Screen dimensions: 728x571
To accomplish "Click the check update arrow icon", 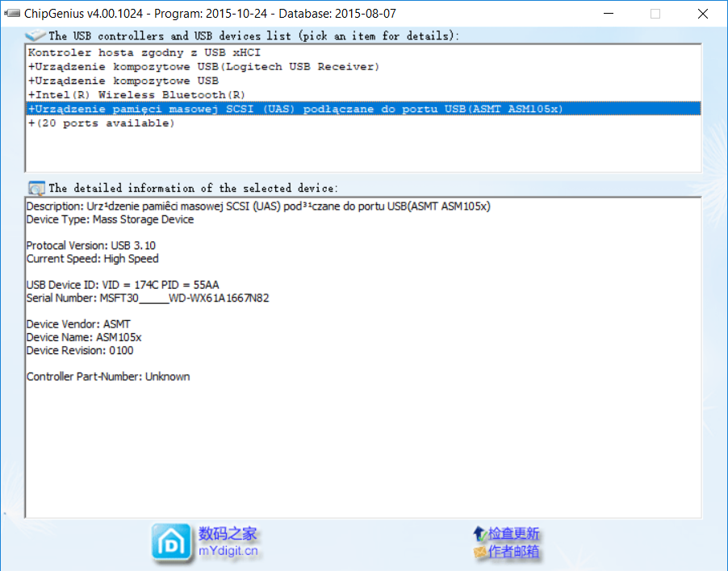I will tap(479, 533).
